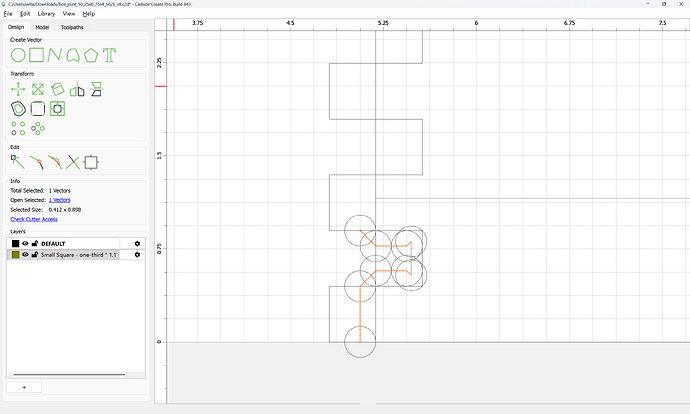This screenshot has width=690, height=414.
Task: Click the 1 Vectors open selected link
Action: [x=59, y=200]
